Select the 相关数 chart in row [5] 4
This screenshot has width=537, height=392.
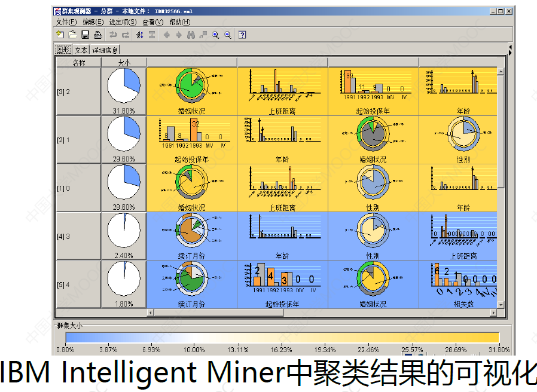click(x=458, y=284)
